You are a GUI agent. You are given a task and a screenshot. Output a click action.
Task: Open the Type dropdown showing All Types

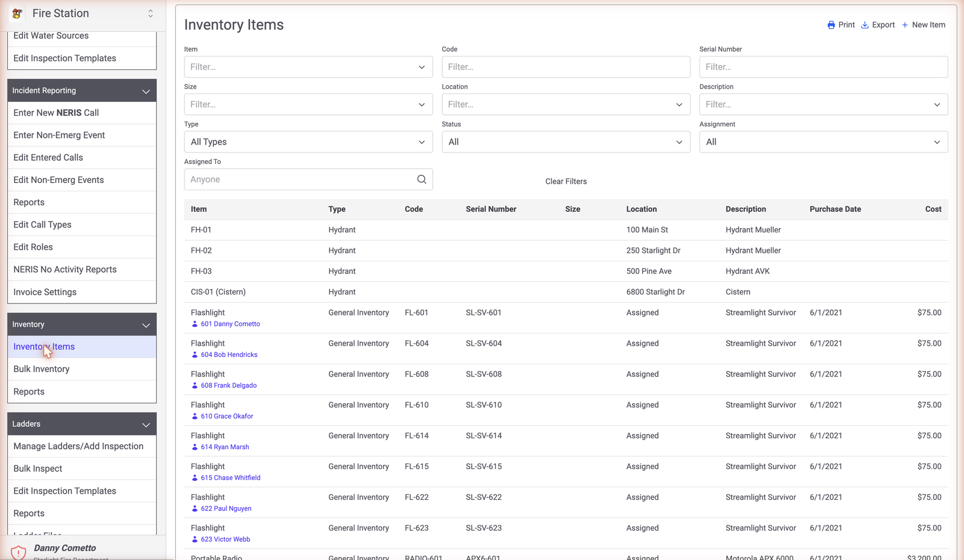pyautogui.click(x=308, y=142)
